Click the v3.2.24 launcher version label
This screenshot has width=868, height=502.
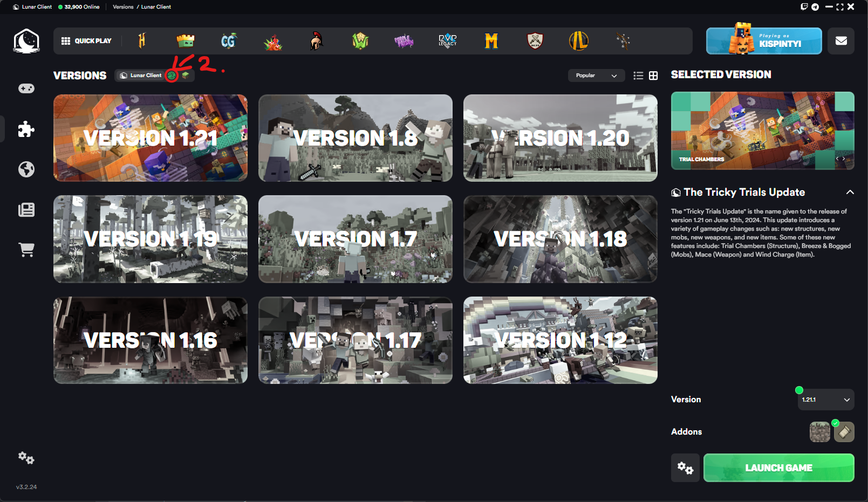point(26,487)
